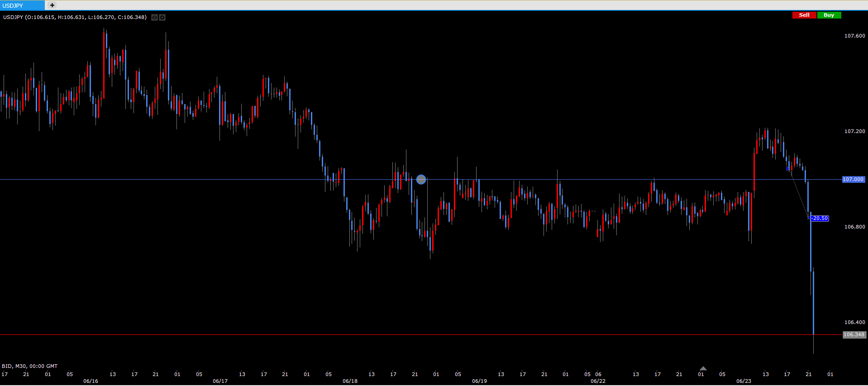Click the blue trade entry arrow marker

pos(788,168)
